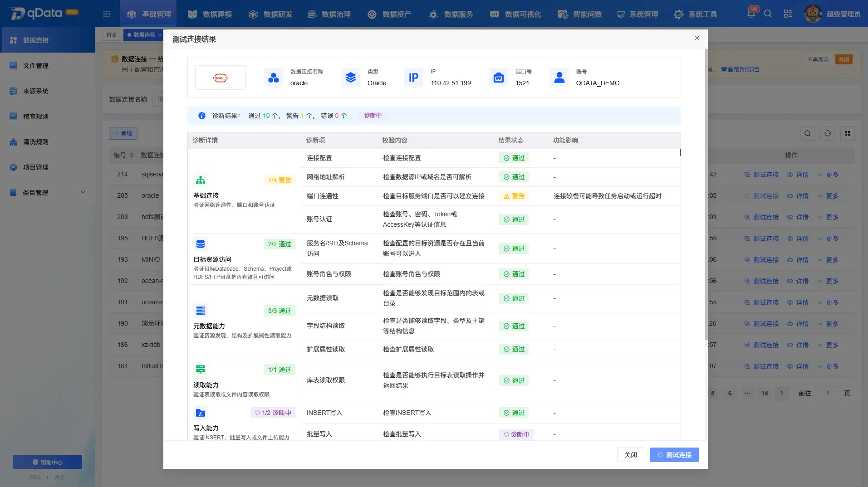Screen dimensions: 868x487
Task: Click the super admin avatar
Action: click(x=813, y=14)
